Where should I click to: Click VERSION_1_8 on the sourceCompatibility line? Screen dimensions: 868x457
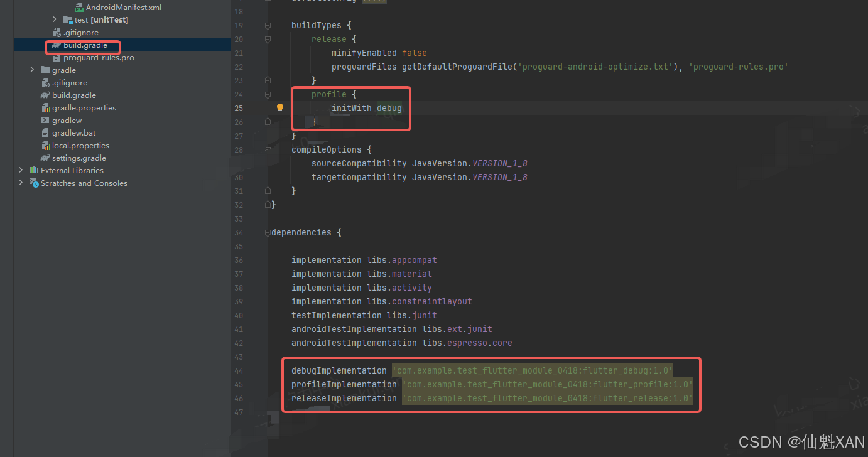[x=500, y=164]
